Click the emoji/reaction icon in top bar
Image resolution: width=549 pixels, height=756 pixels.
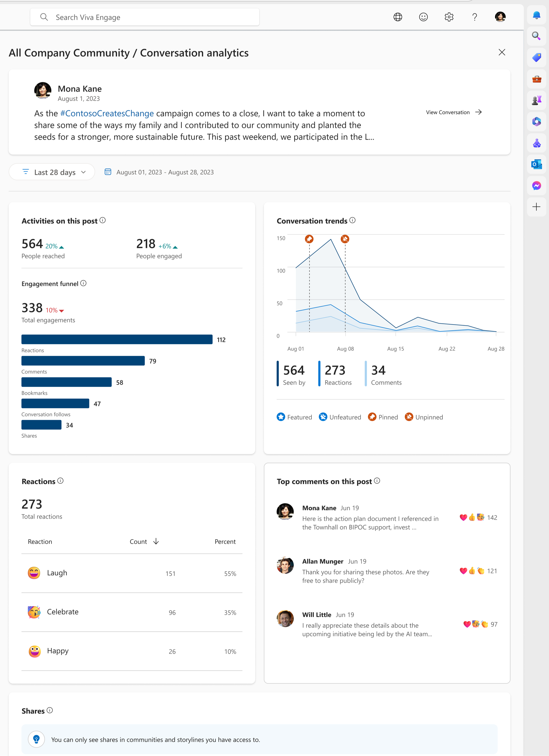[x=423, y=16]
